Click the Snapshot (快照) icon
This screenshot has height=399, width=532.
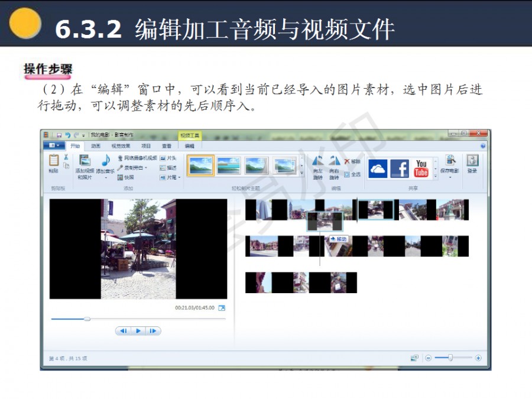click(121, 177)
